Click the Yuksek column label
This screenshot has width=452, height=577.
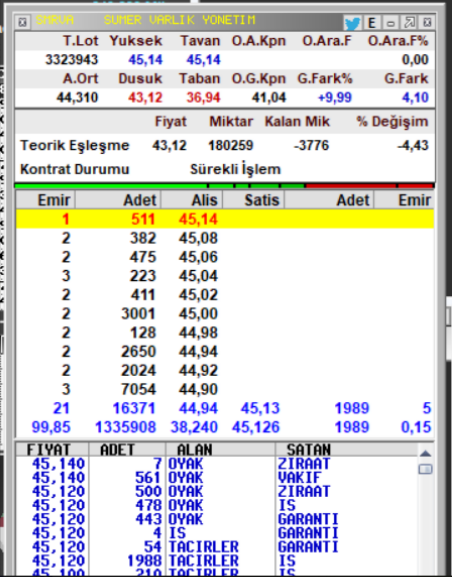coord(136,41)
